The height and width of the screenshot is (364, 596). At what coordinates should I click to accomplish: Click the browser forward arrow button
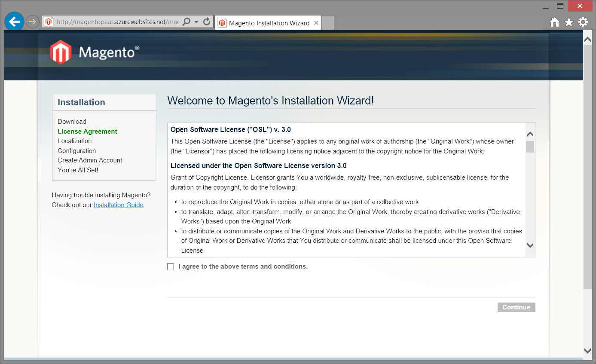32,21
